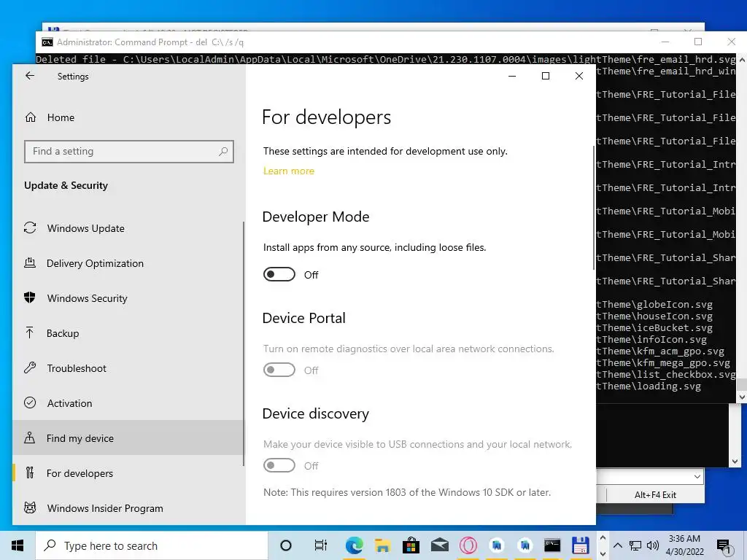The width and height of the screenshot is (747, 560).
Task: Click Command Prompt title bar icon
Action: pyautogui.click(x=47, y=42)
